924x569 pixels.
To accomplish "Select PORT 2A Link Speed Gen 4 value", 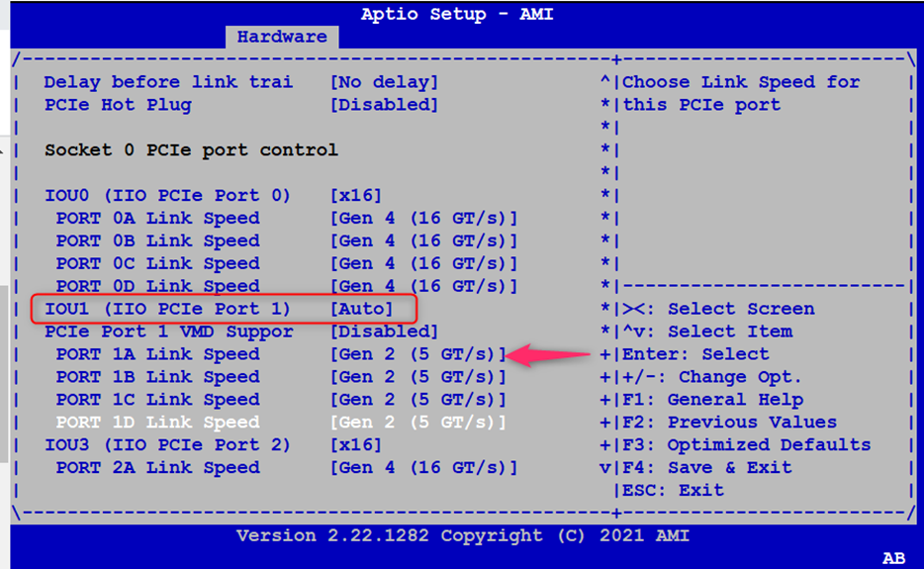I will (422, 468).
